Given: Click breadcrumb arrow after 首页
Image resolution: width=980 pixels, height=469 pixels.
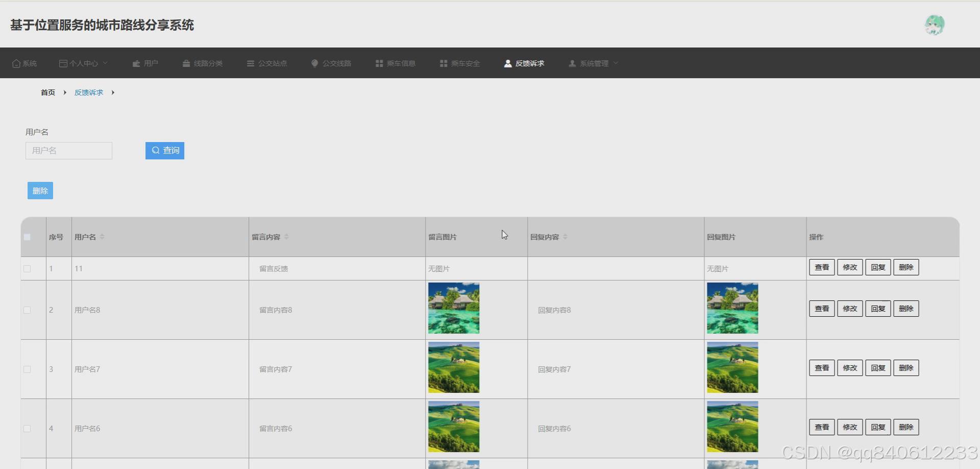Looking at the screenshot, I should [65, 92].
